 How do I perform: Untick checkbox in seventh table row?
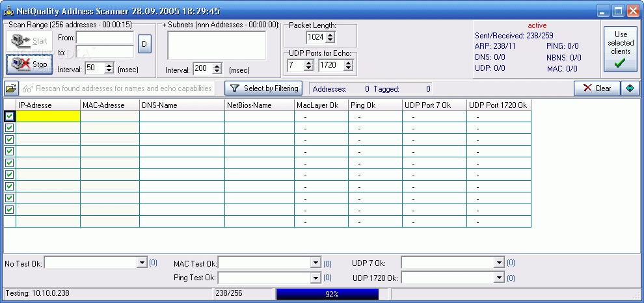(x=10, y=187)
